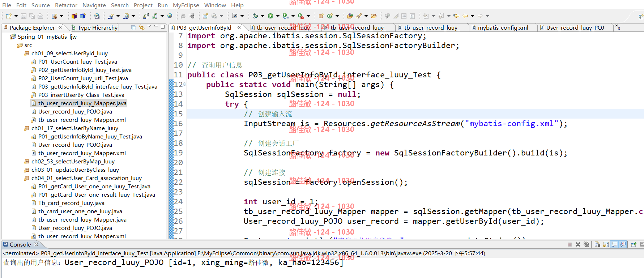Minimize the Package Explorer panel
Screen dimensions: 644x278
click(x=156, y=26)
